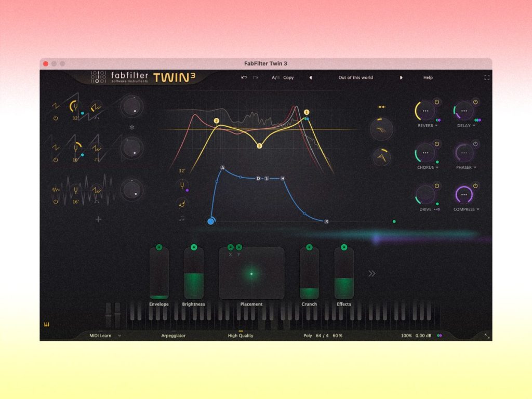Load the next preset
The height and width of the screenshot is (399, 532).
pyautogui.click(x=401, y=77)
